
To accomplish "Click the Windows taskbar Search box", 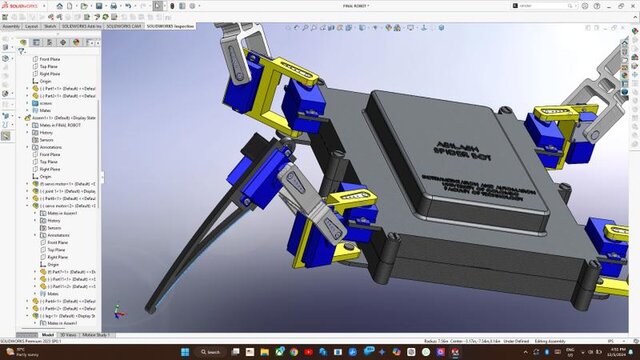I will [210, 352].
